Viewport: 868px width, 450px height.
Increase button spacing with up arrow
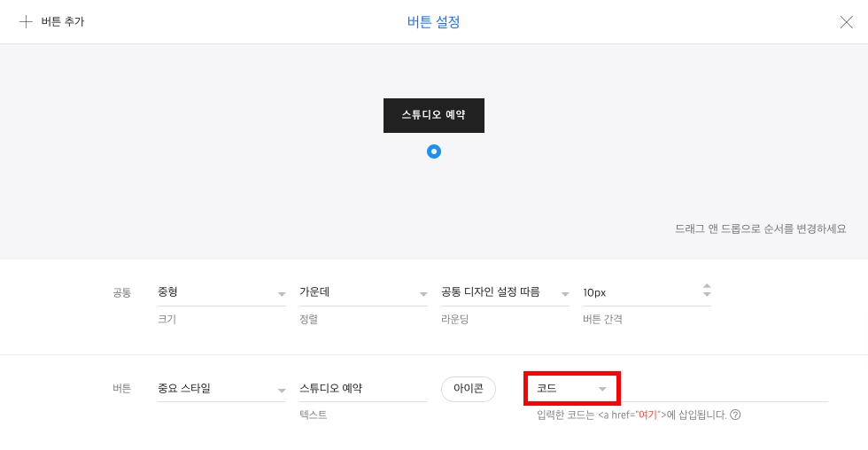pos(707,286)
